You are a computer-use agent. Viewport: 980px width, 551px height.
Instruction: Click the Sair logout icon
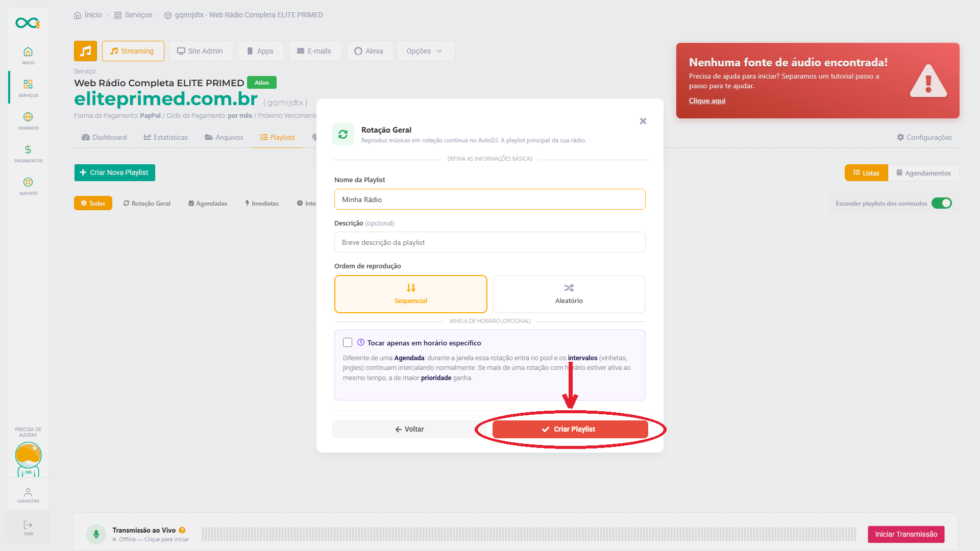(28, 528)
